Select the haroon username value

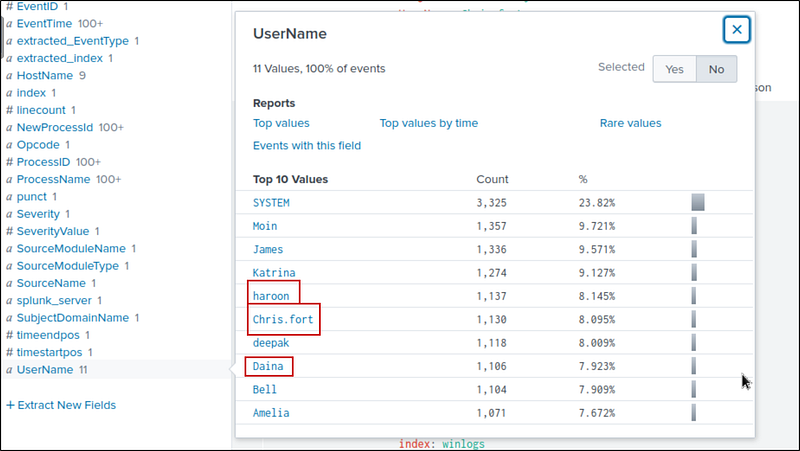click(270, 296)
